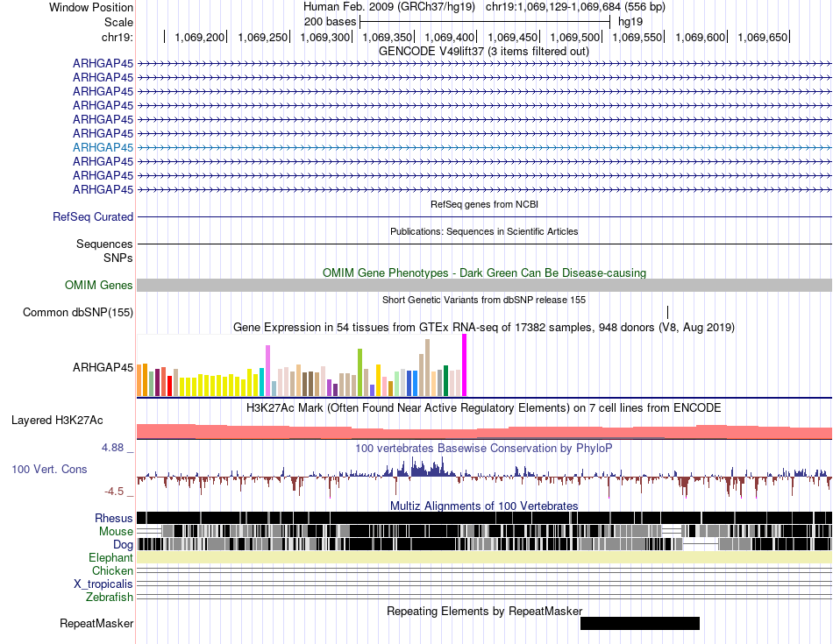Click the chr19: ruler label
The width and height of the screenshot is (833, 644).
tap(117, 37)
